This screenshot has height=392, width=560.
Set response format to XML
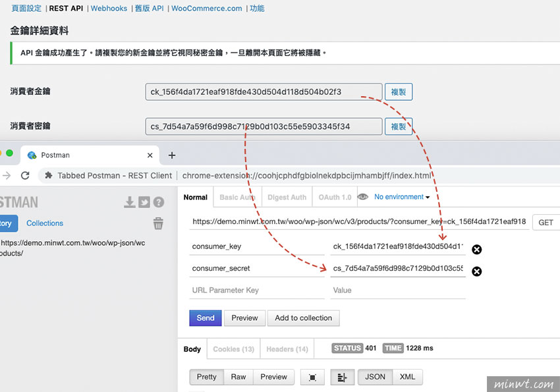[407, 377]
